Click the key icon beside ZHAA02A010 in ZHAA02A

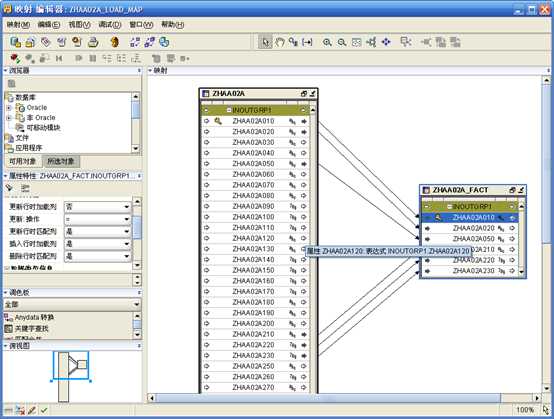tap(218, 121)
